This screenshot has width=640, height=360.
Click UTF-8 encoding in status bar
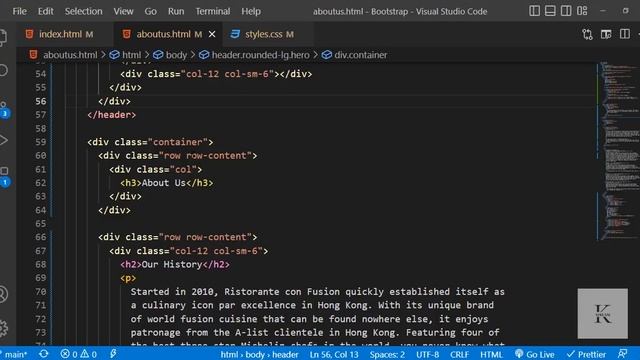pyautogui.click(x=427, y=354)
